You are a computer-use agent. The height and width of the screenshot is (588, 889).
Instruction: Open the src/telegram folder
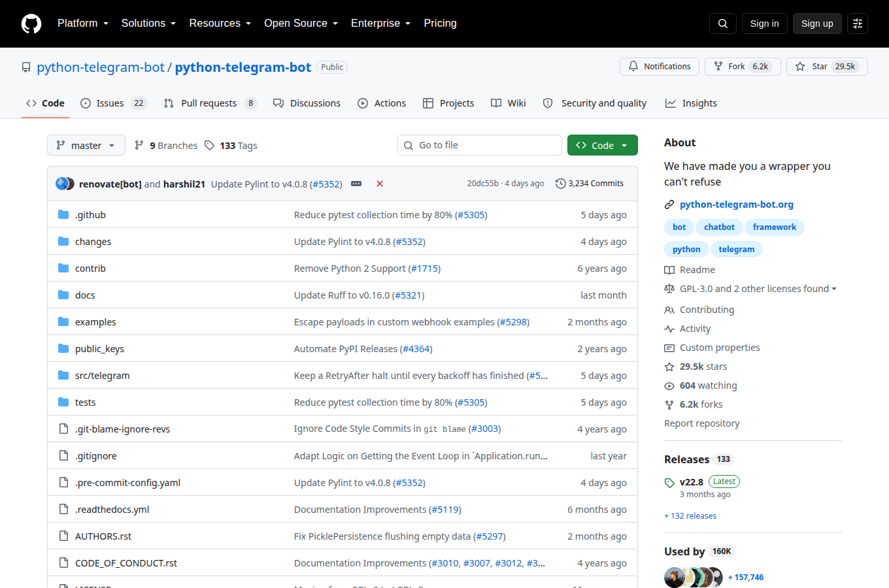click(103, 376)
